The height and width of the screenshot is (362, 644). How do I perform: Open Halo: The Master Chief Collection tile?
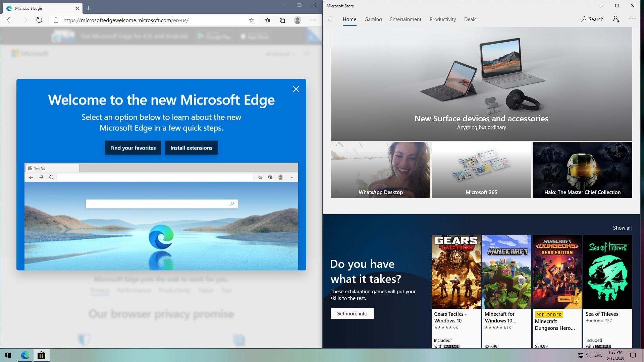pos(582,170)
